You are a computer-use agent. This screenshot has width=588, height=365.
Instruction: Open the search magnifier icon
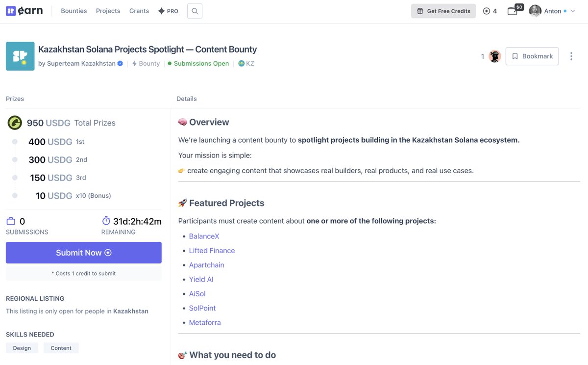click(195, 11)
